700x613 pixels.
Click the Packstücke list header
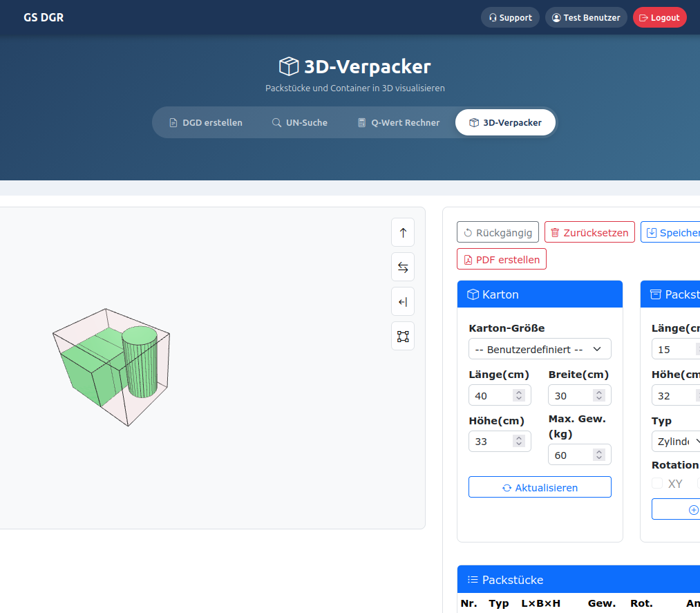(578, 580)
